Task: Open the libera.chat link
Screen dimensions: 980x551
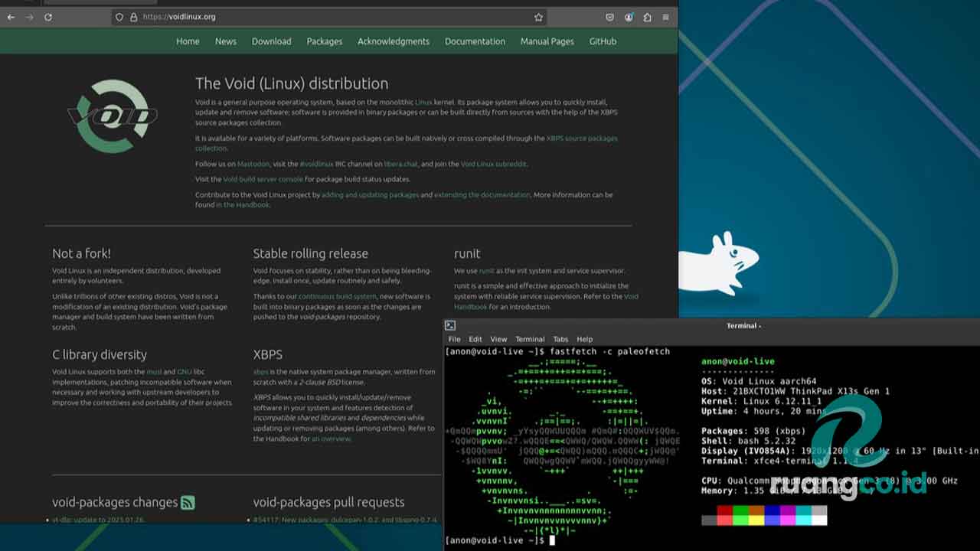Action: point(401,164)
